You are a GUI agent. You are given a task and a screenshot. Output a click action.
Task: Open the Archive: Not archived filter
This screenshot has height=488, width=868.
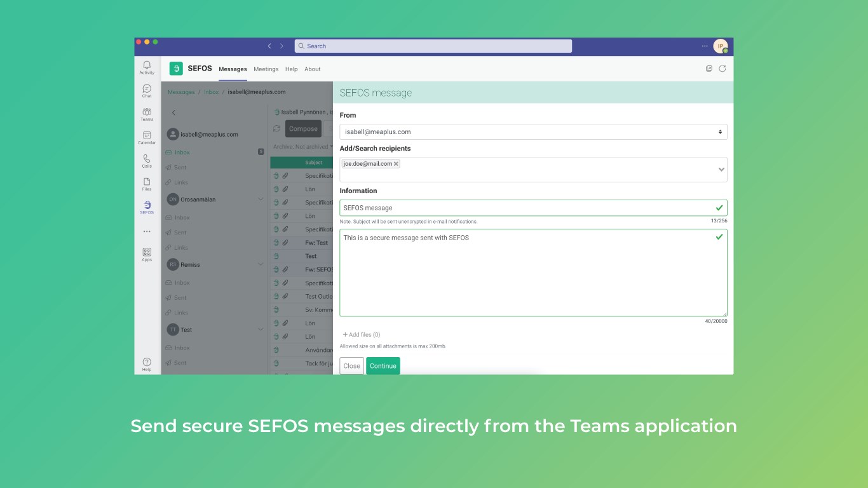tap(303, 147)
